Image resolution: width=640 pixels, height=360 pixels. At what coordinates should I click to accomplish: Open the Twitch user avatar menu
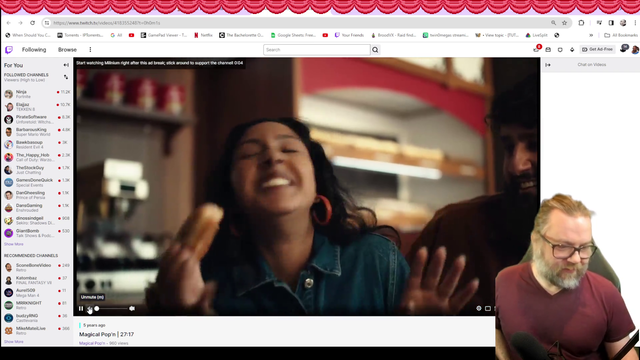(x=635, y=50)
